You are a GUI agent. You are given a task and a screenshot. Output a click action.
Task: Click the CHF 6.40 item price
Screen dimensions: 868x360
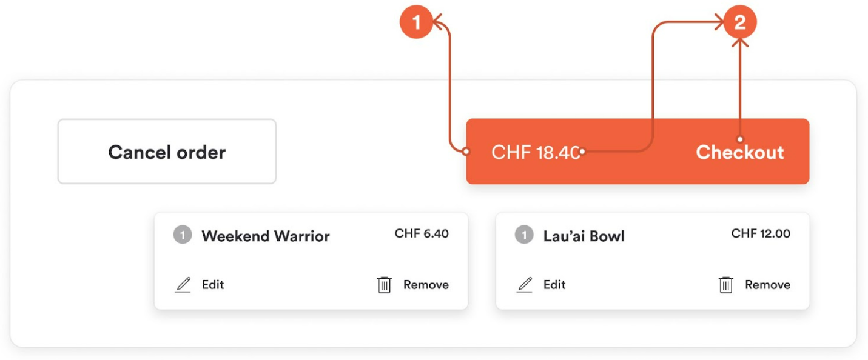click(422, 233)
